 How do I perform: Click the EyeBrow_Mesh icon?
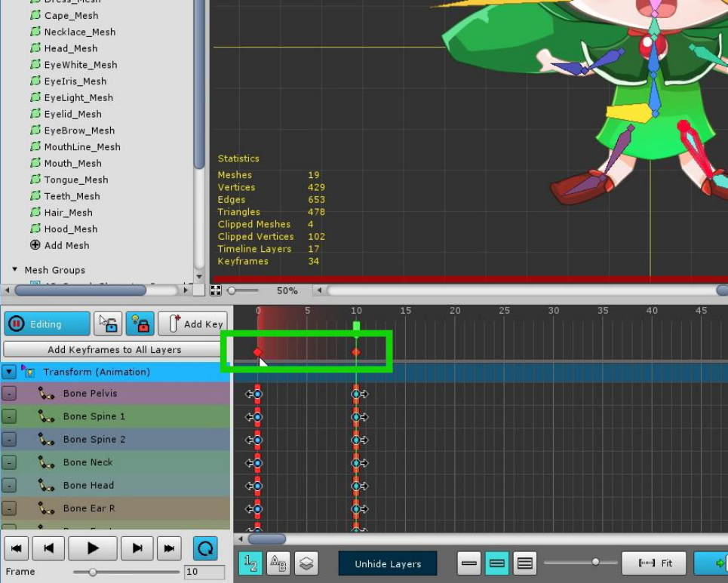pyautogui.click(x=35, y=130)
